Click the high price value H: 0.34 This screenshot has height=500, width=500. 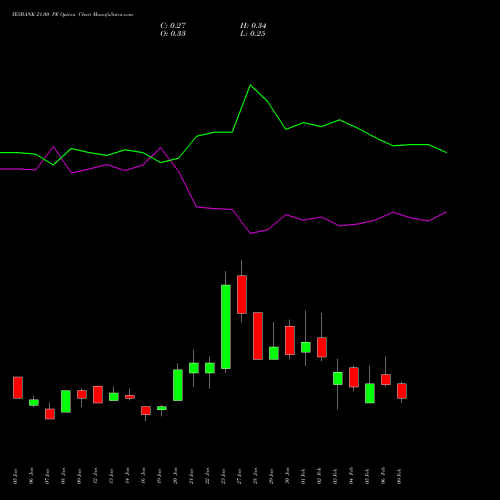(x=253, y=26)
